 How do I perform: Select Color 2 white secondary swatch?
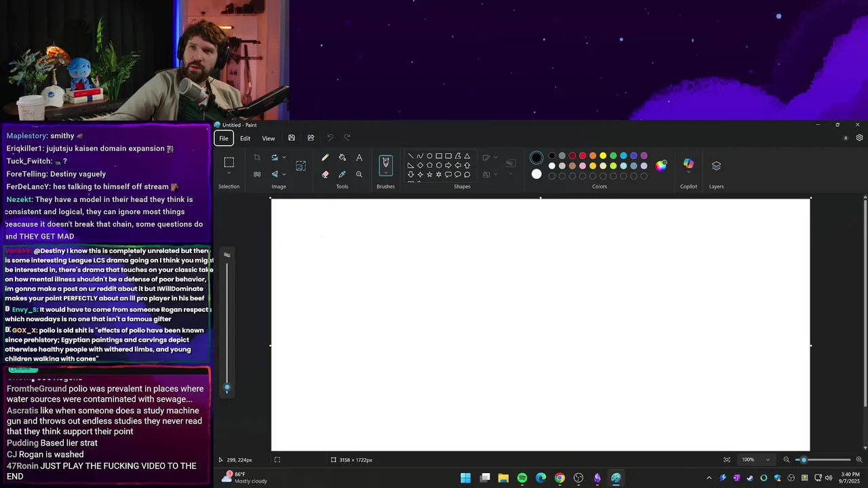[536, 174]
